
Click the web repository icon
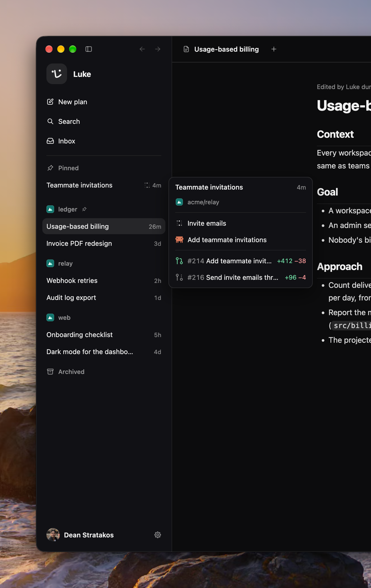coord(50,317)
